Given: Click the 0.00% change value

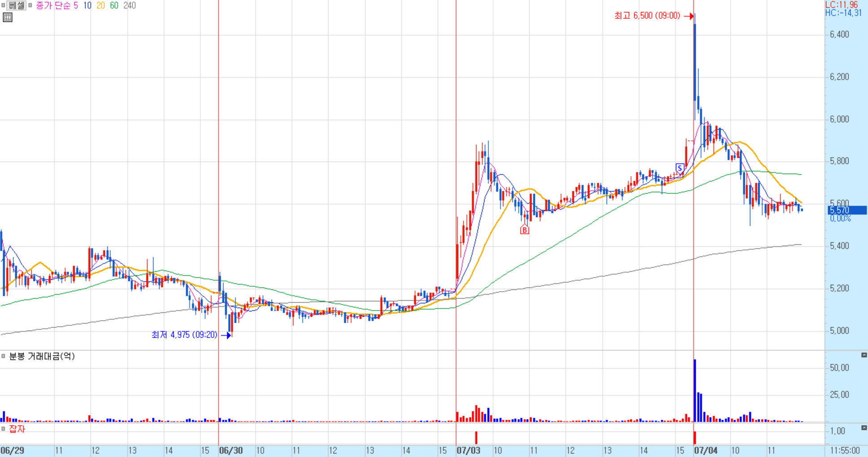Looking at the screenshot, I should tap(840, 219).
